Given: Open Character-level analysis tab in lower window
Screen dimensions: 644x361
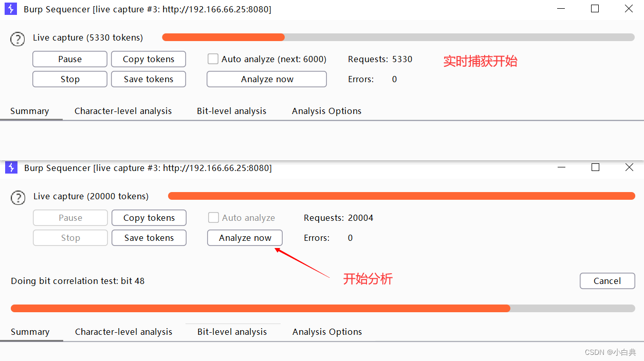Looking at the screenshot, I should click(124, 332).
